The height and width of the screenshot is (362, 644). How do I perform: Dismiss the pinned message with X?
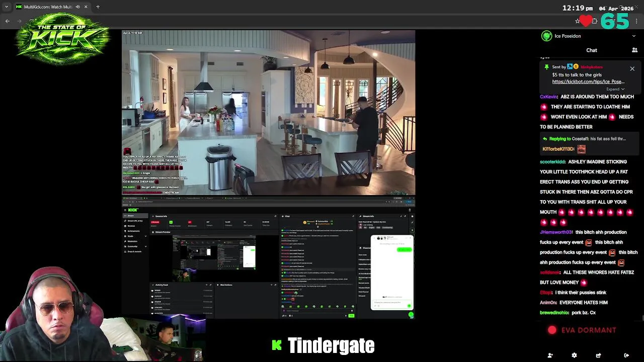coord(632,69)
